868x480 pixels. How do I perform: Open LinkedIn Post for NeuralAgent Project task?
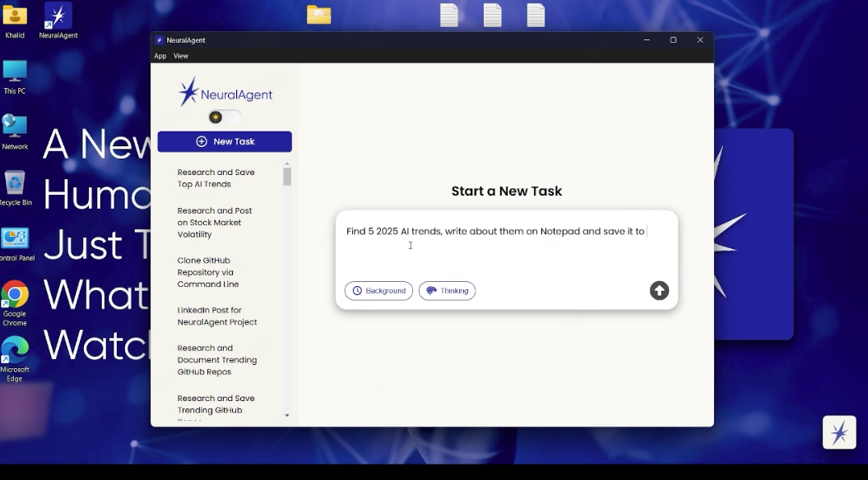click(x=216, y=316)
